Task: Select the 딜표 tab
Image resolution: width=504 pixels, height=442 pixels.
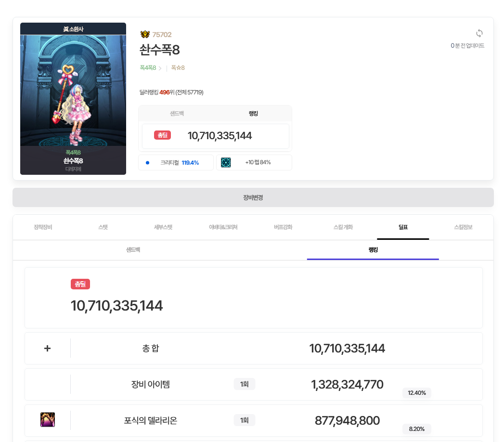Action: [403, 227]
